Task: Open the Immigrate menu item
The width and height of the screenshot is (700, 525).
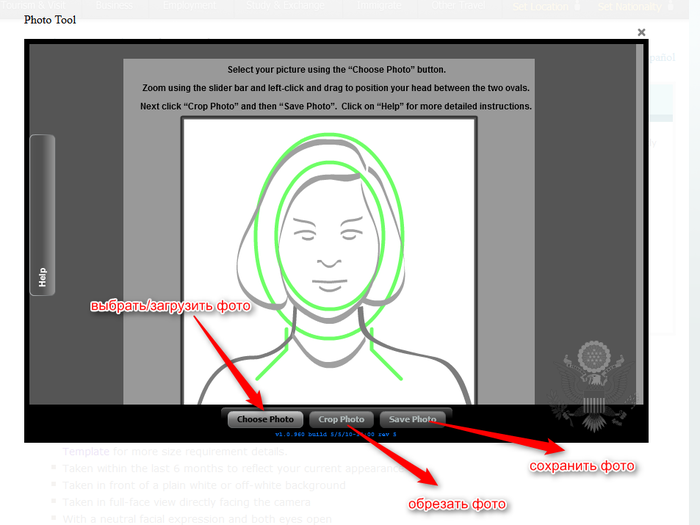Action: click(x=378, y=6)
